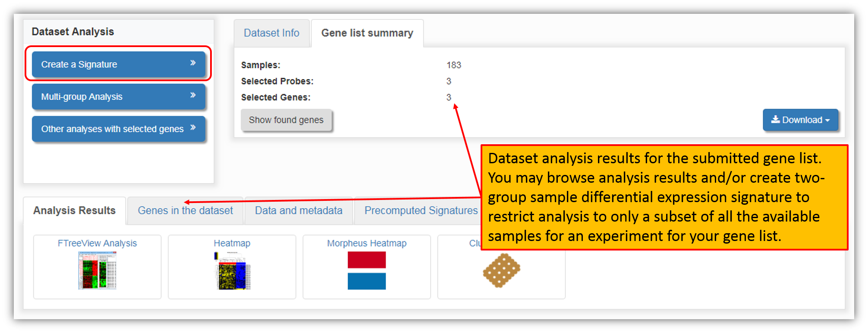Click the download arrow icon
The height and width of the screenshot is (333, 868).
tap(775, 120)
